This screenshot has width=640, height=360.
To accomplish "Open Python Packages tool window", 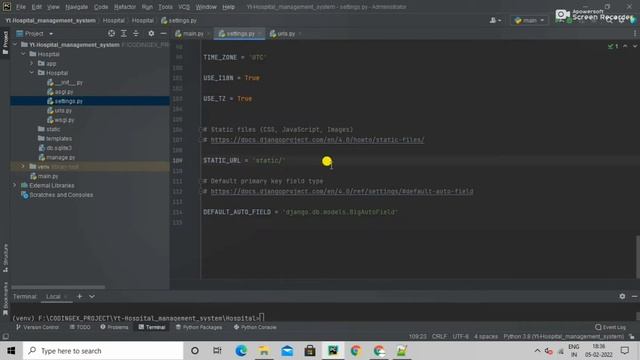I will pyautogui.click(x=199, y=327).
